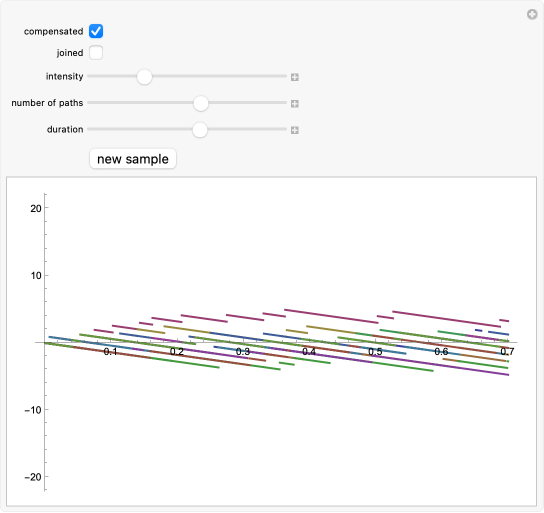Click the long top magenta path segment
Viewport: 544px width, 513px height.
[x=331, y=316]
